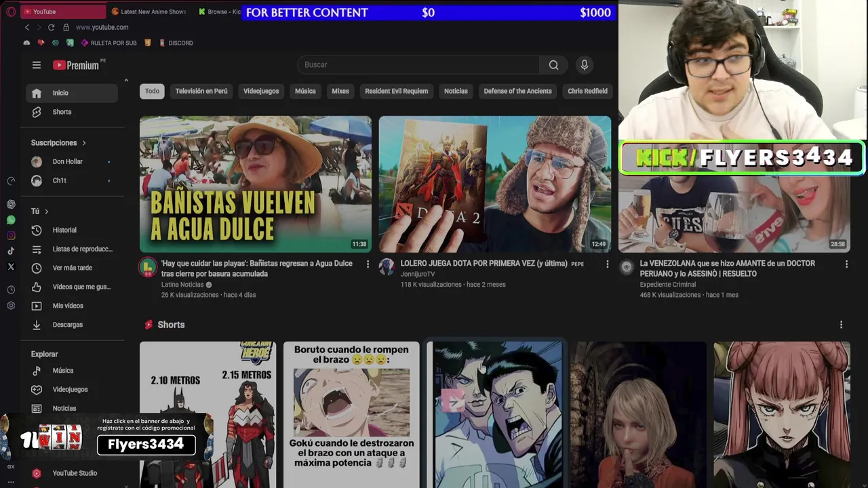
Task: Open the Opera menu logo icon
Action: click(x=11, y=12)
